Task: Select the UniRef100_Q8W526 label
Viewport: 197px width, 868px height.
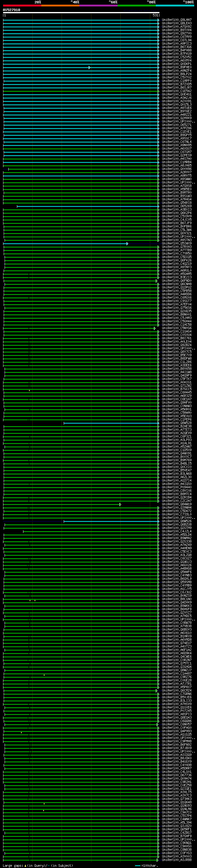Action: [177, 521]
